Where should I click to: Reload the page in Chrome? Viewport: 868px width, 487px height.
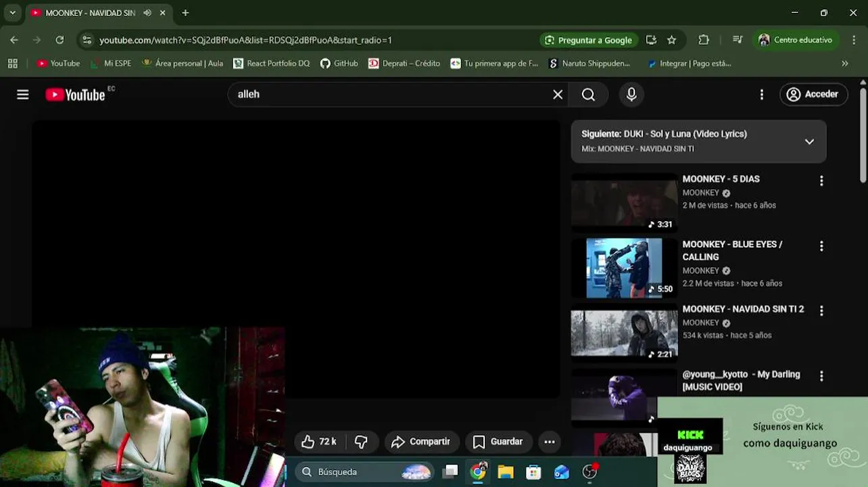59,40
